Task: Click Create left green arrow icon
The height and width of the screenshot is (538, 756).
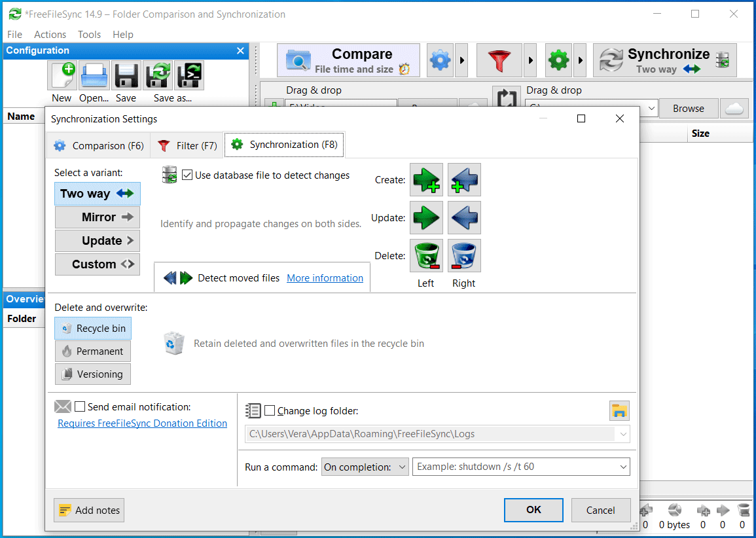Action: 426,179
